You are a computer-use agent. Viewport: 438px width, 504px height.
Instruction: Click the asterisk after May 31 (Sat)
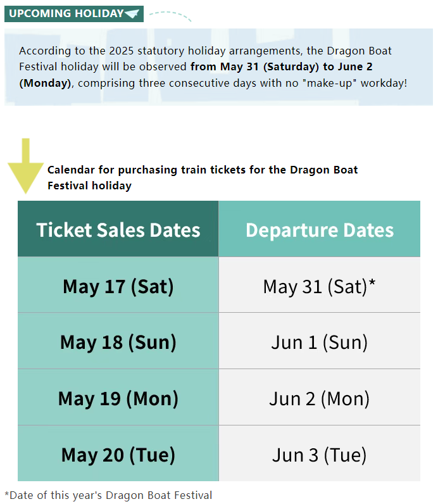pyautogui.click(x=372, y=283)
